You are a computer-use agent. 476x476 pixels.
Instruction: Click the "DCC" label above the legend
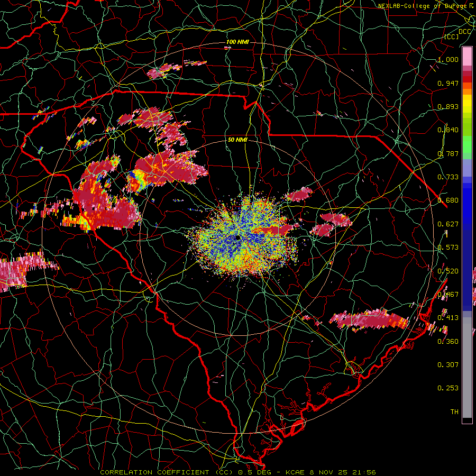coord(464,32)
